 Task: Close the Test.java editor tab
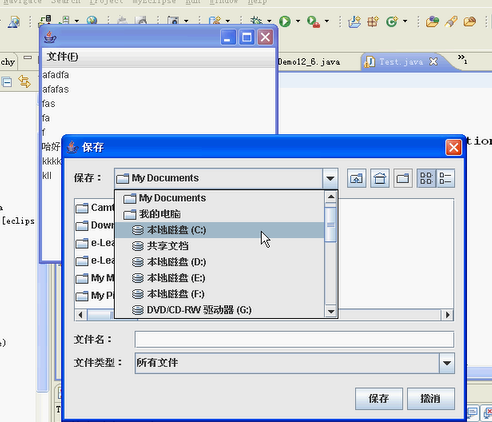[x=433, y=62]
